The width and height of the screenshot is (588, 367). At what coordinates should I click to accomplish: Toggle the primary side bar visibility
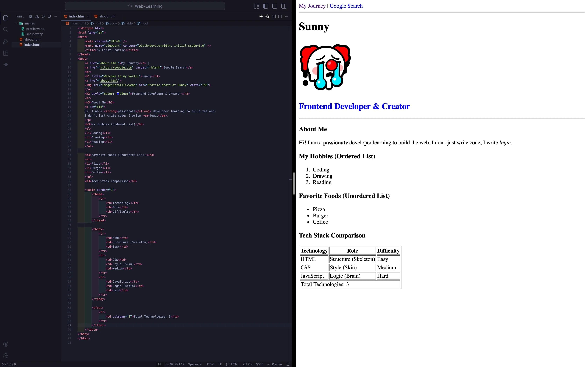pyautogui.click(x=266, y=6)
